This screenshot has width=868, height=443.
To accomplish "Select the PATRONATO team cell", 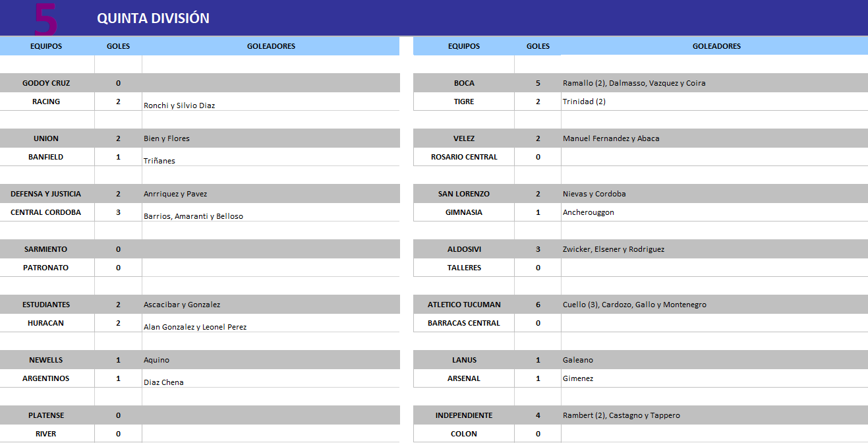I will point(47,268).
